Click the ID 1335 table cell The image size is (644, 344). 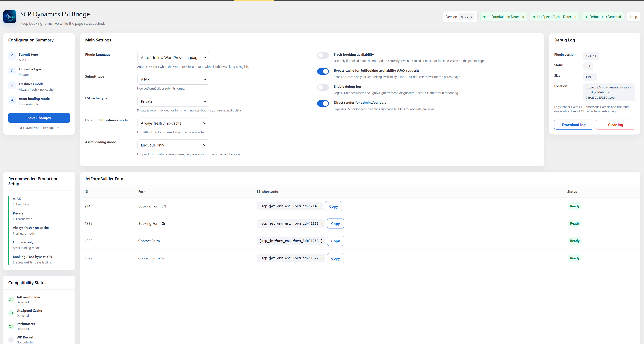point(88,223)
